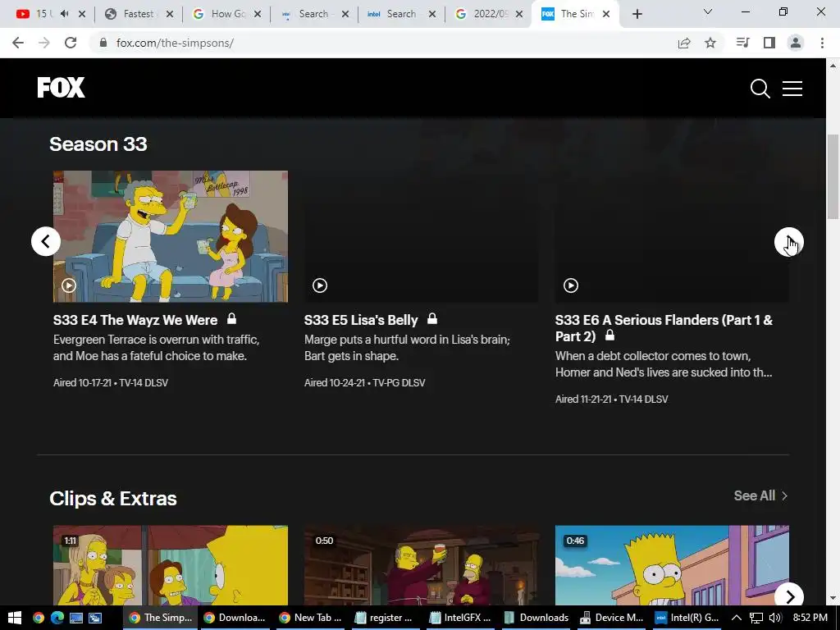Image resolution: width=840 pixels, height=630 pixels.
Task: Open network status in system tray
Action: pyautogui.click(x=756, y=618)
